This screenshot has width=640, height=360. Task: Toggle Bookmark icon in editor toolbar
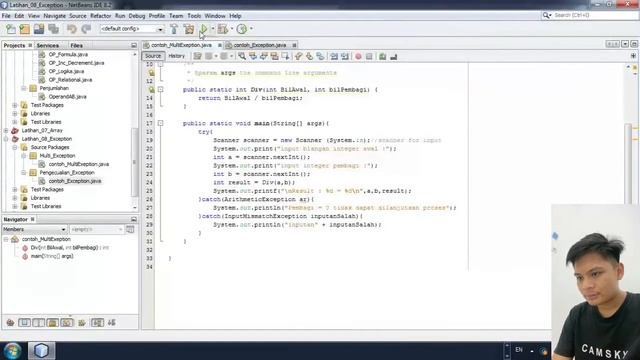point(320,56)
